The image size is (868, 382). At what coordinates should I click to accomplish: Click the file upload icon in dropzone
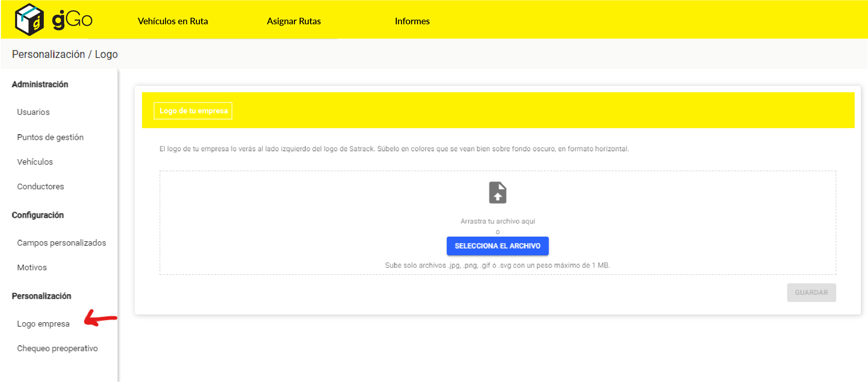(x=498, y=192)
